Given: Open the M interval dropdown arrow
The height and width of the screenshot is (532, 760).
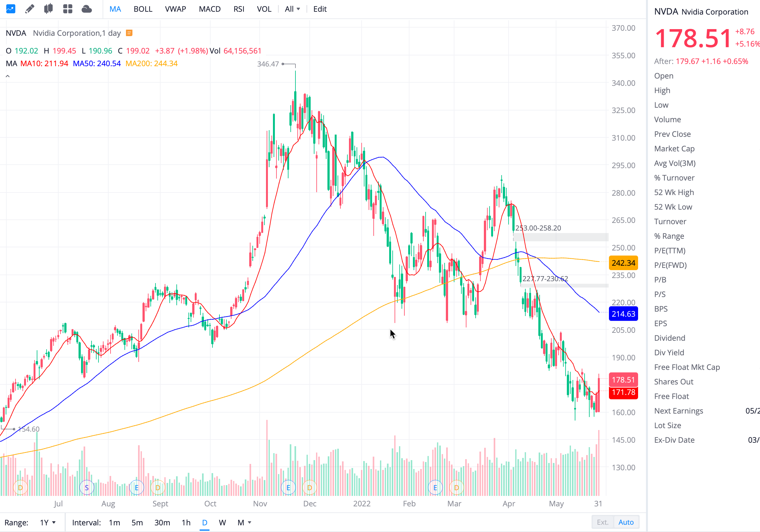Looking at the screenshot, I should click(250, 522).
